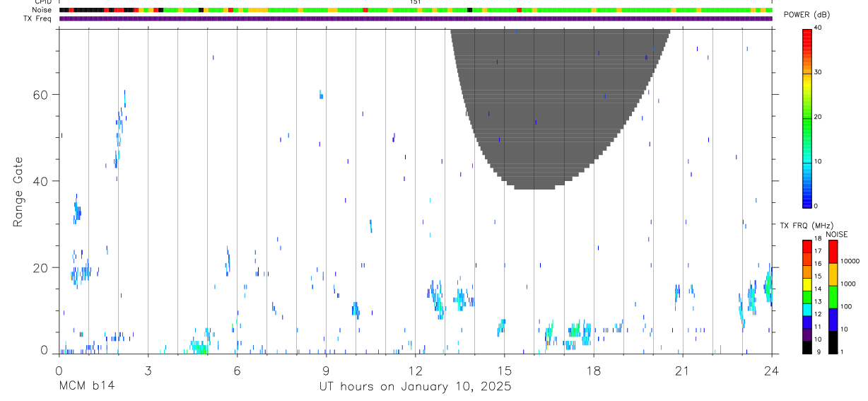Click the purple TX Freq strip above the plot

(416, 18)
